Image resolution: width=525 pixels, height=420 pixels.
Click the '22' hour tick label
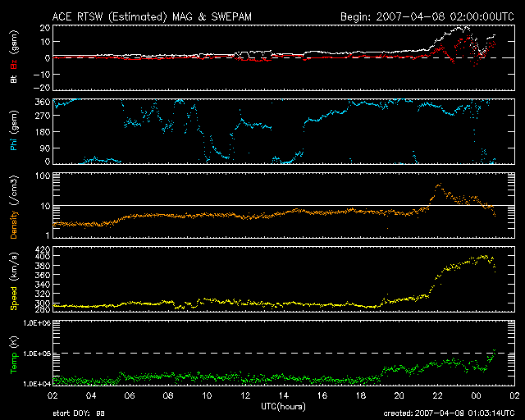(x=437, y=396)
